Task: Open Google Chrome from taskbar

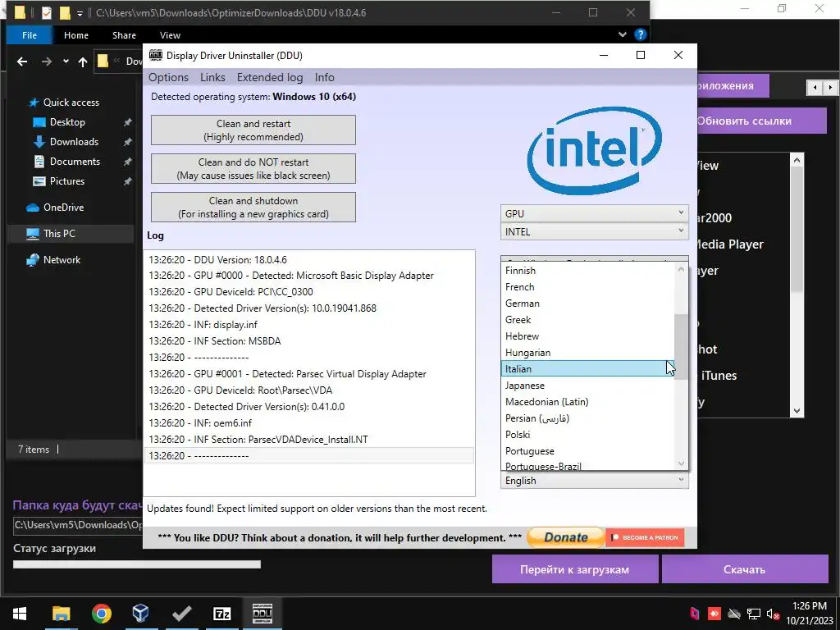Action: pyautogui.click(x=101, y=614)
